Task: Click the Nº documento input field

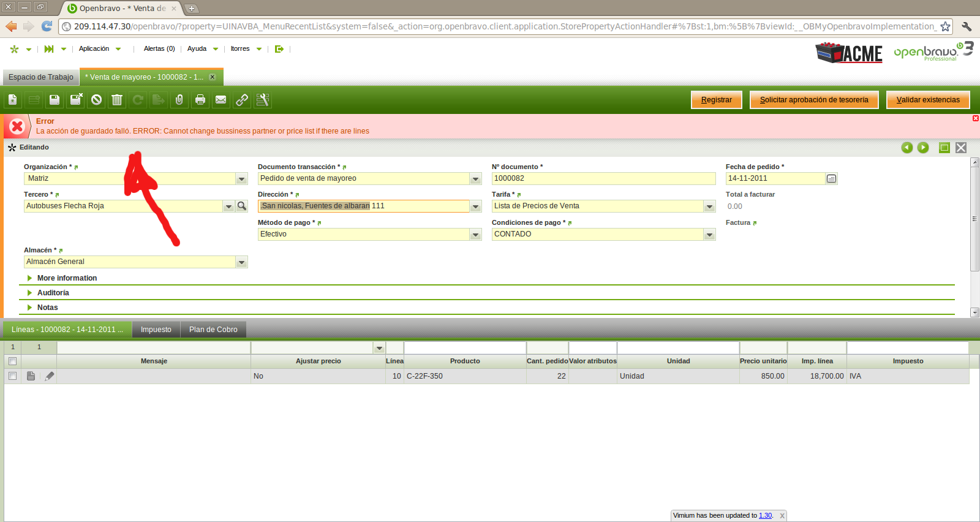Action: point(603,178)
